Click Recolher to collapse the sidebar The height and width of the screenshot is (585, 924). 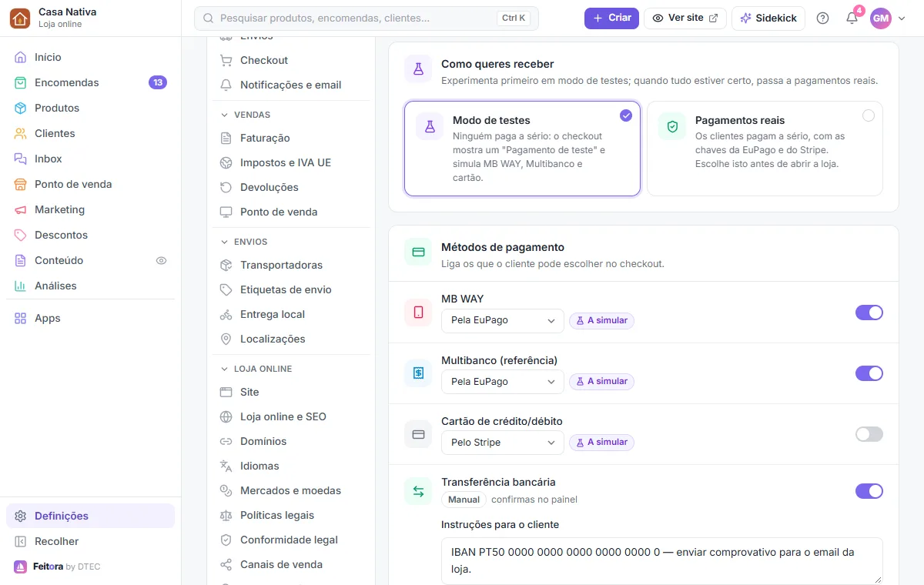click(x=90, y=541)
